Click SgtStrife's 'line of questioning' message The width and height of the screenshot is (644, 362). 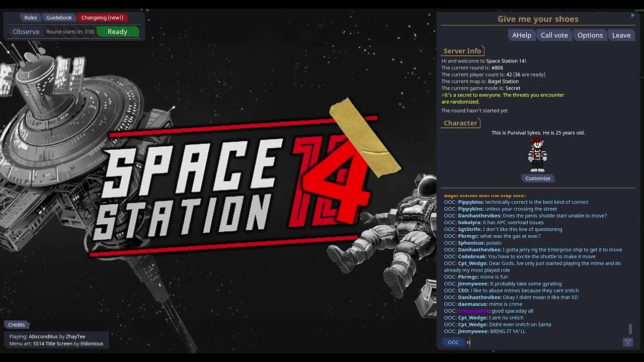click(x=503, y=229)
